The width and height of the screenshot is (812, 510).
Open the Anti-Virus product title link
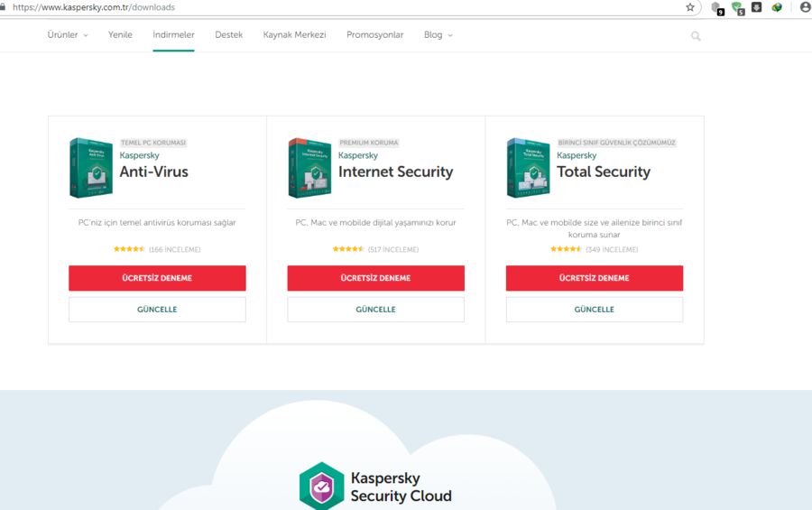(153, 172)
